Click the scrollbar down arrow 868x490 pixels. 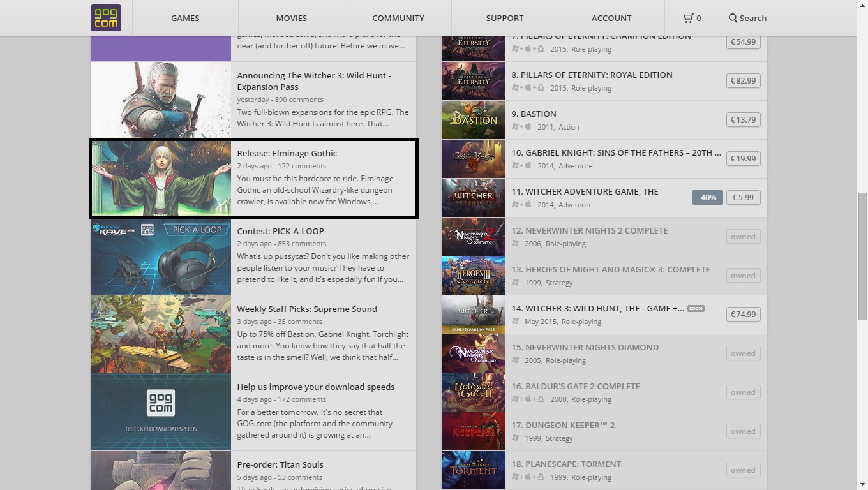pos(862,484)
